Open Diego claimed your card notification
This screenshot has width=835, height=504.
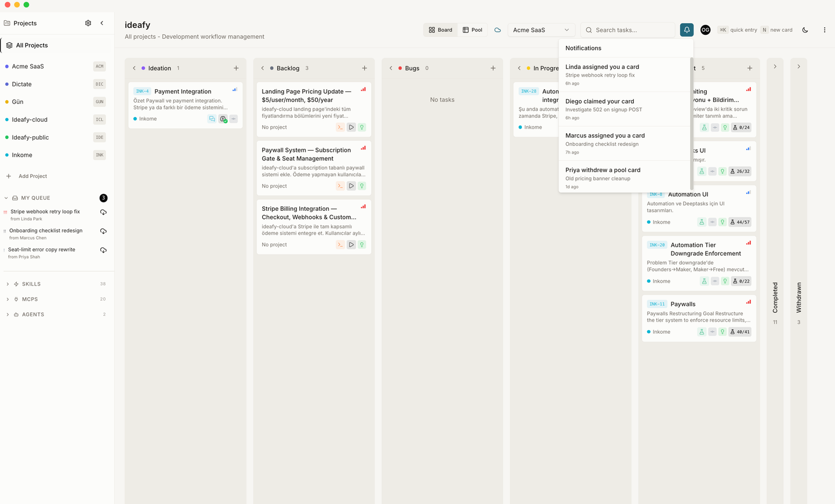pyautogui.click(x=624, y=109)
